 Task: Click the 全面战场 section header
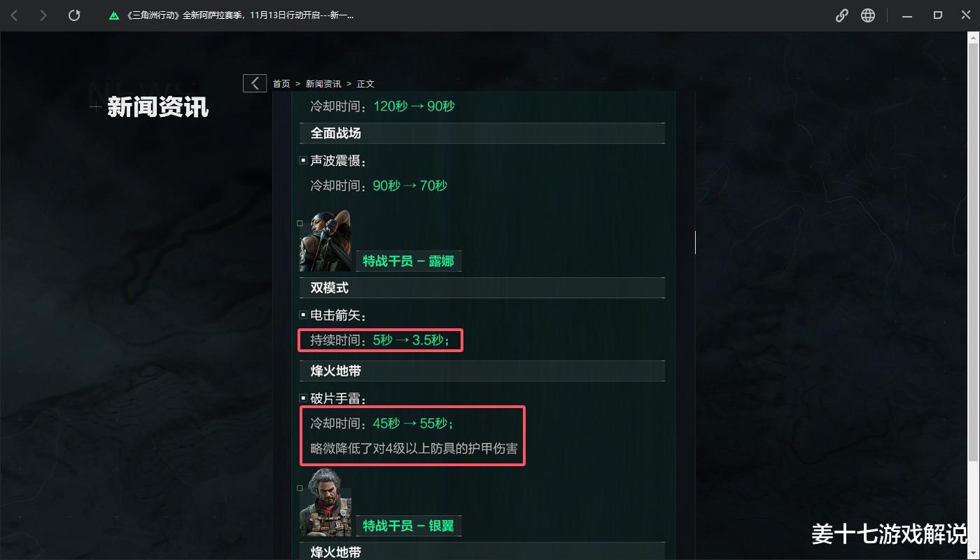[482, 133]
